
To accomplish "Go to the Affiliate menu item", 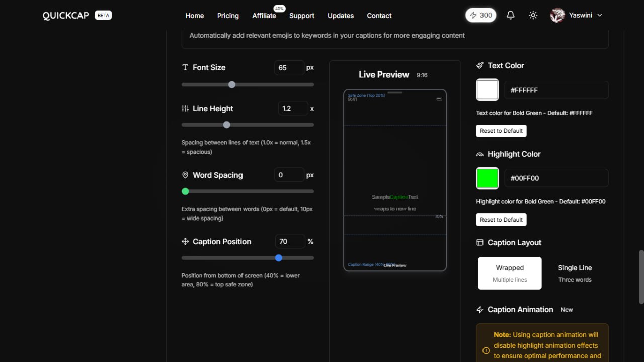I will tap(264, 16).
